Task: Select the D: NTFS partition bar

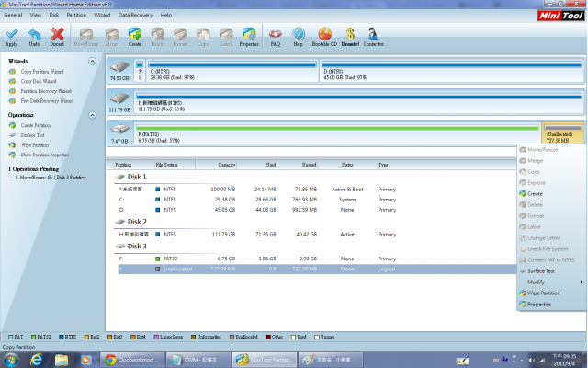Action: [x=451, y=71]
